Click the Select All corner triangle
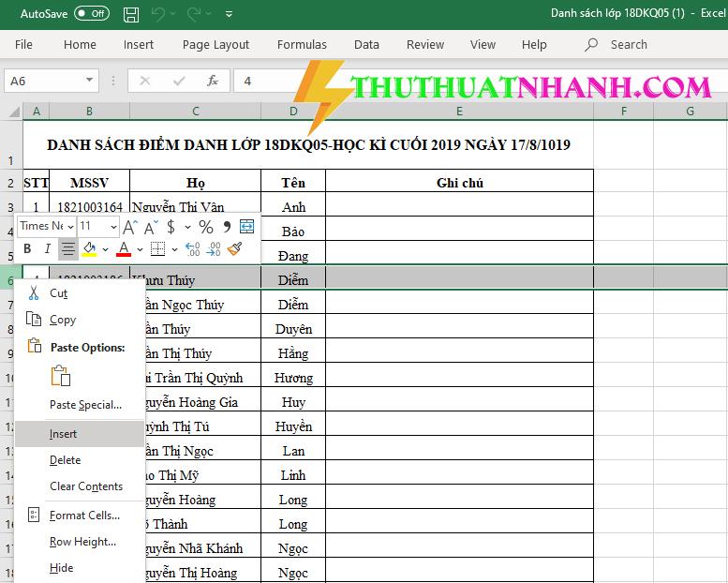The width and height of the screenshot is (728, 583). coord(14,112)
